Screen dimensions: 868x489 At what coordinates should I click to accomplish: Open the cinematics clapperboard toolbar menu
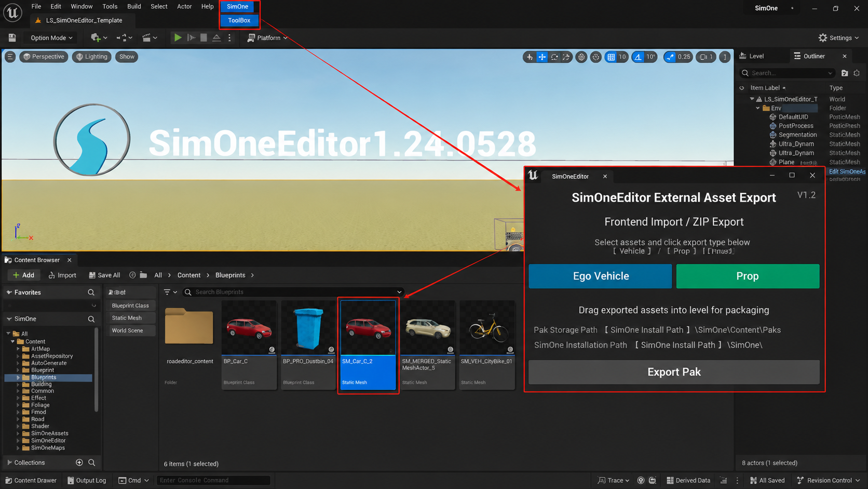(150, 37)
